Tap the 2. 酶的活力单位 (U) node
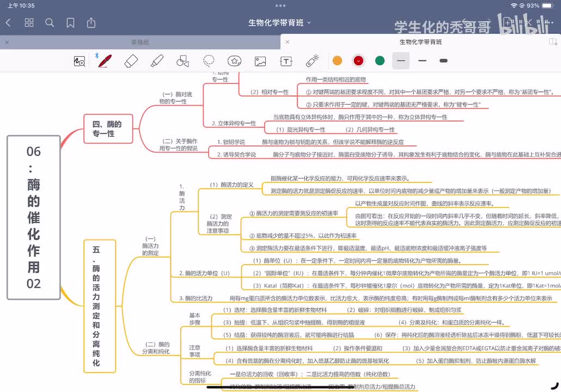This screenshot has height=392, width=561. 204,273
